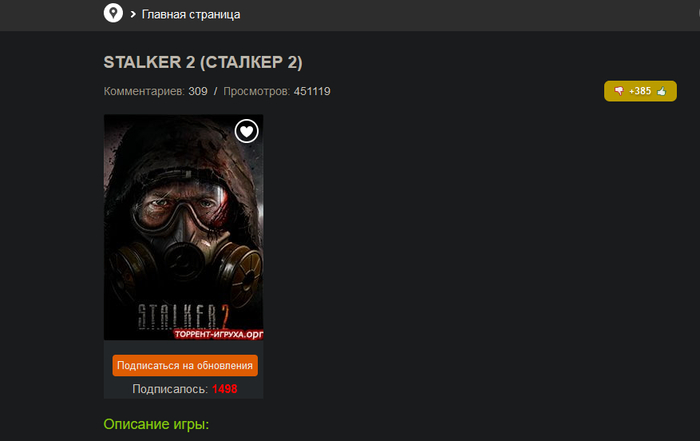
Task: Click the views number 451119
Action: coord(312,92)
